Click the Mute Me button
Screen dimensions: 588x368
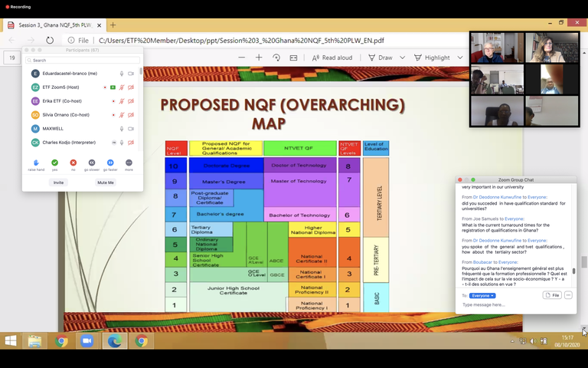click(106, 182)
